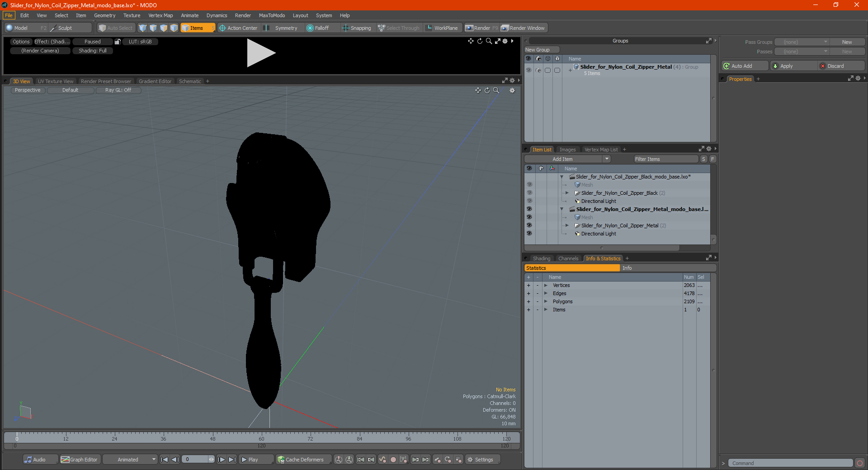Click the record keyframe circle icon
Viewport: 868px width, 470px height.
(x=393, y=460)
